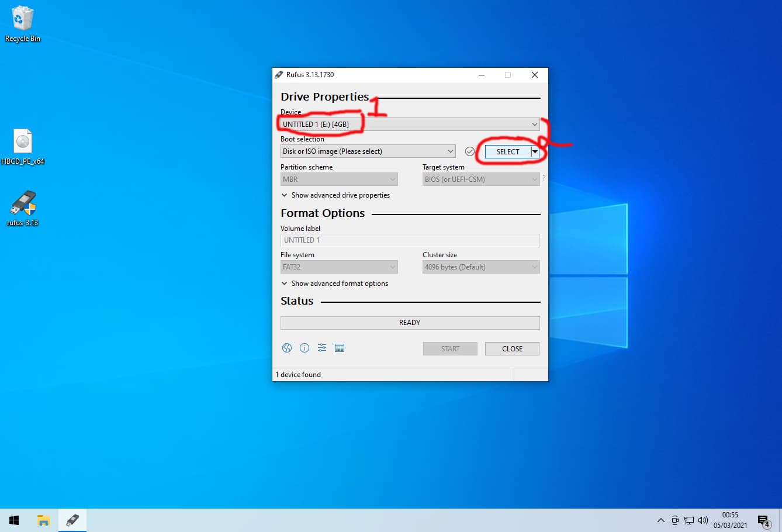Image resolution: width=782 pixels, height=532 pixels.
Task: Open the Partition scheme MBR dropdown
Action: (339, 179)
